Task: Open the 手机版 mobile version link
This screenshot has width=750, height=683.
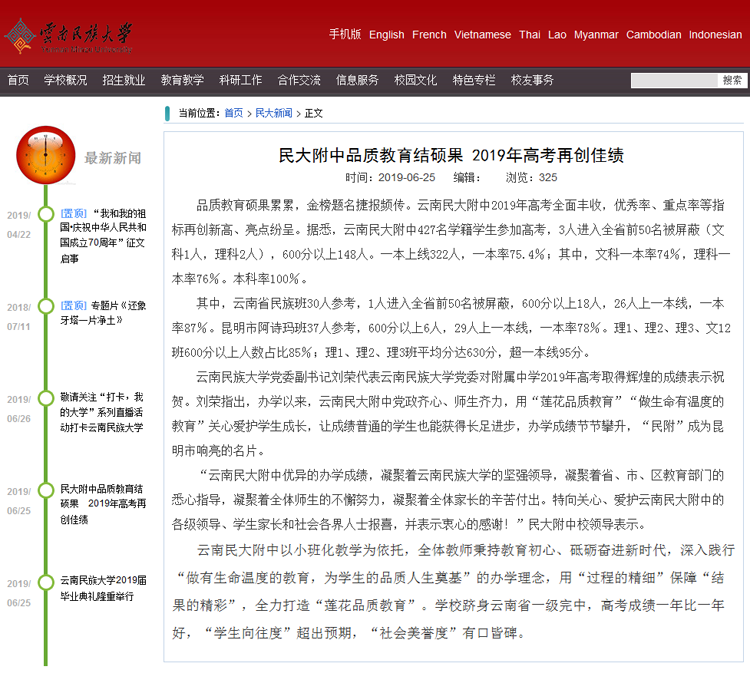Action: point(345,34)
